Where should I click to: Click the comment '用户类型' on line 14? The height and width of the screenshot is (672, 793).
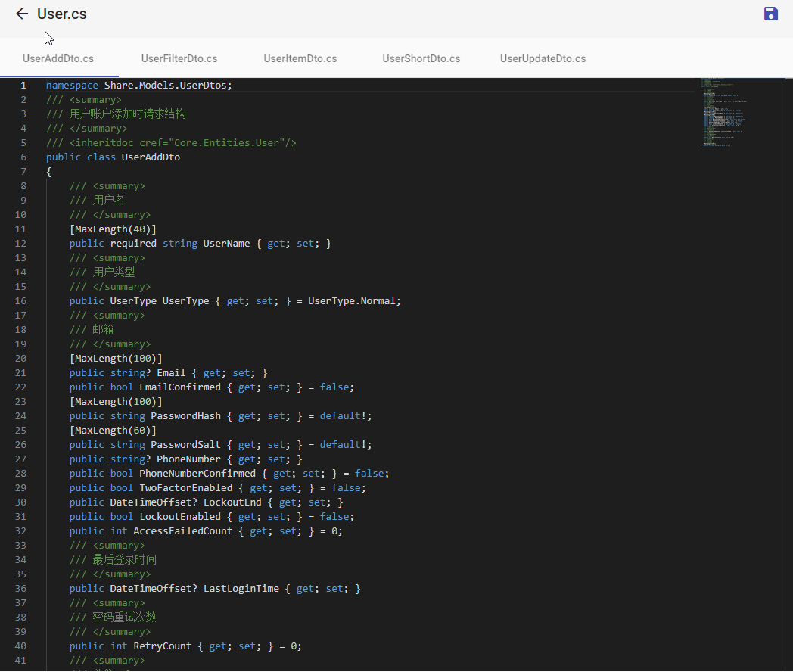tap(114, 272)
